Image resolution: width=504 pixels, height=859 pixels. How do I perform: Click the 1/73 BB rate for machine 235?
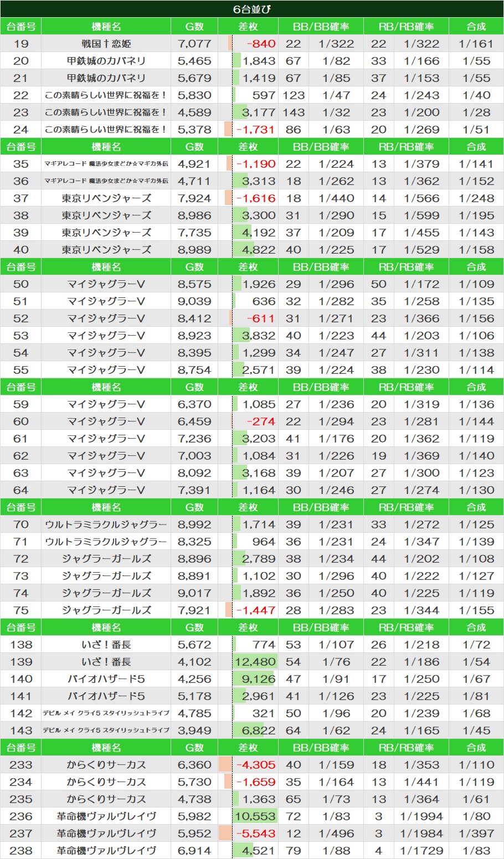click(x=336, y=799)
